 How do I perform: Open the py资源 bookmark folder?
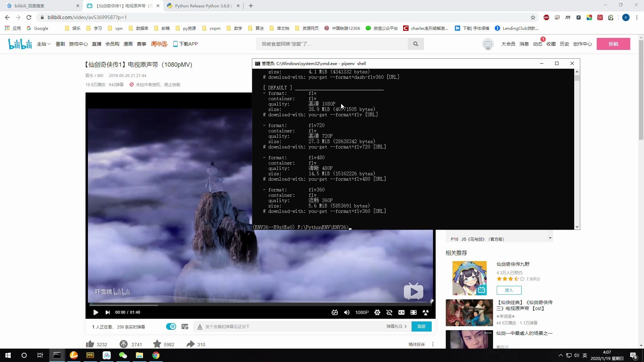[186, 28]
